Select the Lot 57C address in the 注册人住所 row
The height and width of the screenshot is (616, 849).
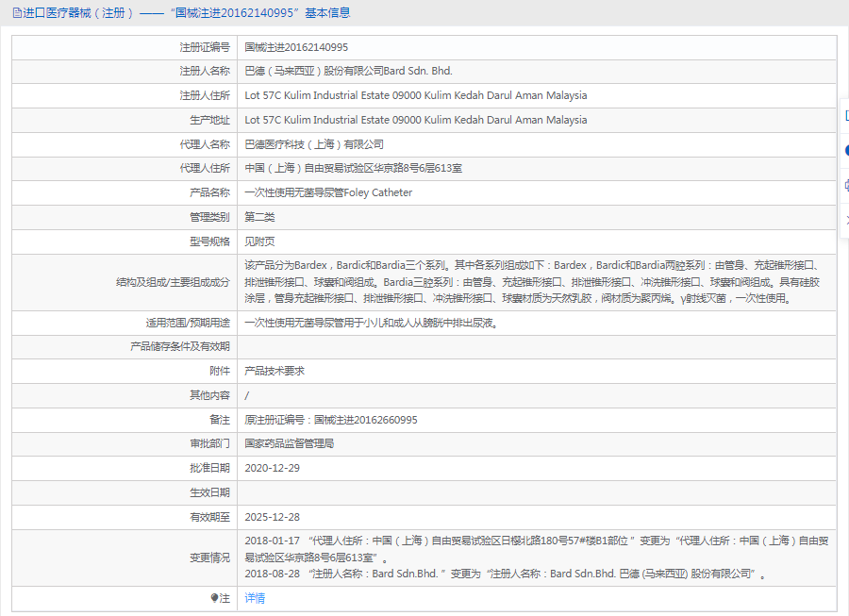(x=416, y=96)
